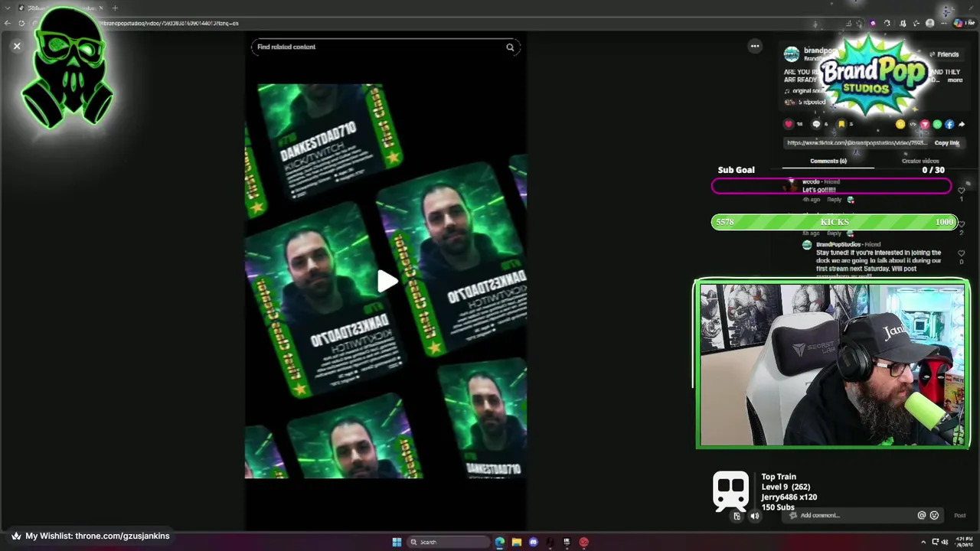Screen dimensions: 980x551
Task: Open more share options arrow
Action: pos(962,124)
